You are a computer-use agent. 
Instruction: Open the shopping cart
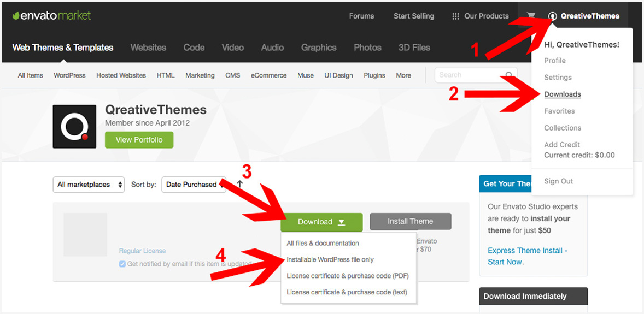[531, 16]
